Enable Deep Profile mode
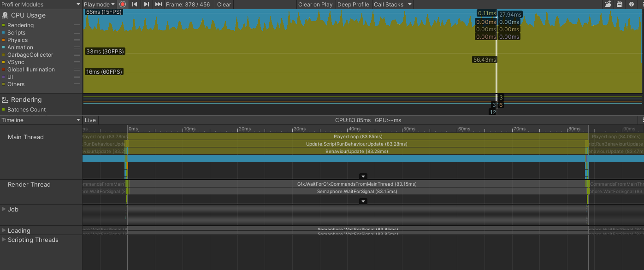Image resolution: width=644 pixels, height=270 pixels. pyautogui.click(x=353, y=4)
